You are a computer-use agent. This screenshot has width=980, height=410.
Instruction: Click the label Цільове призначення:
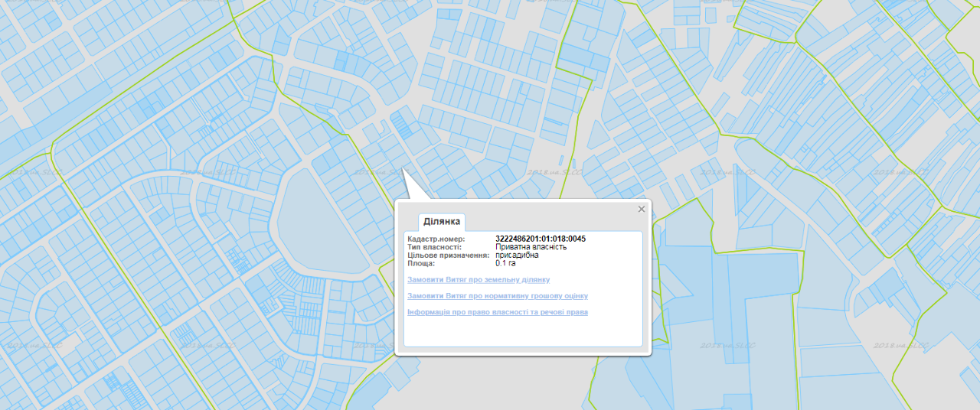point(448,255)
